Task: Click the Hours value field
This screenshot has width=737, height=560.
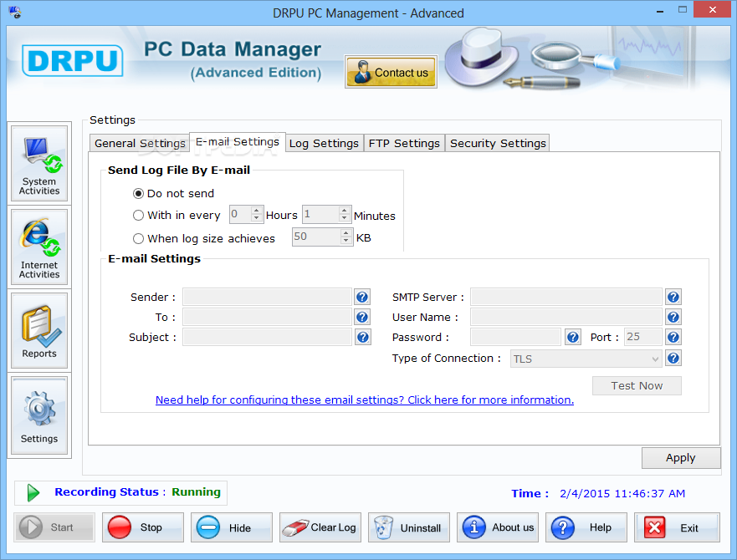Action: click(x=241, y=214)
